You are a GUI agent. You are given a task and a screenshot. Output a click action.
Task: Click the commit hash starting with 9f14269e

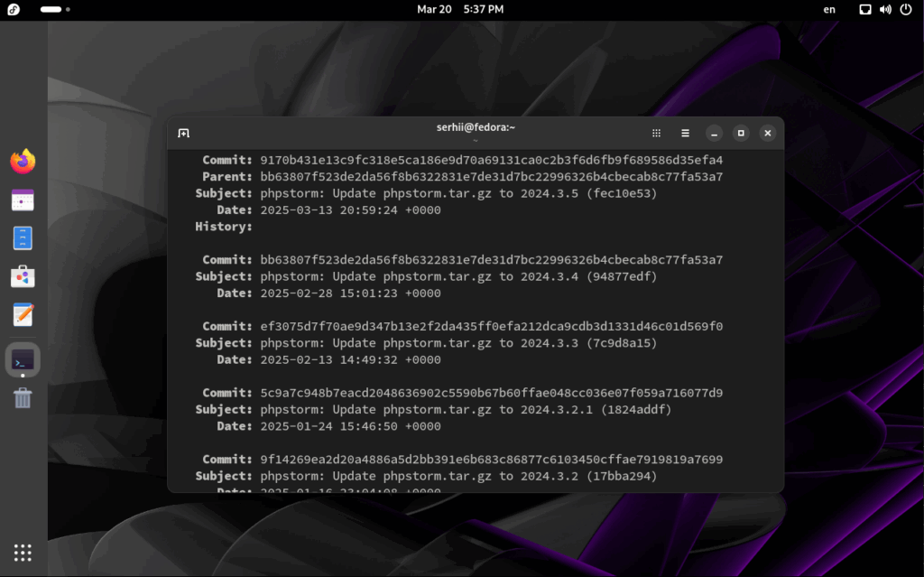click(x=492, y=460)
